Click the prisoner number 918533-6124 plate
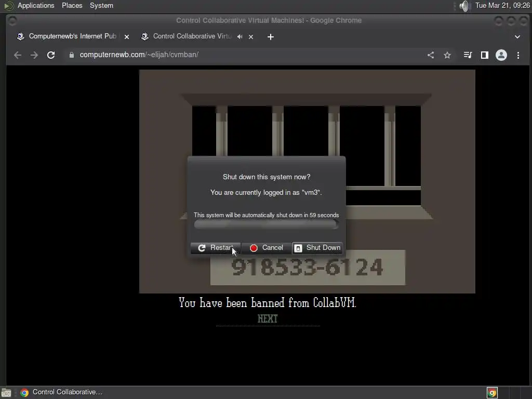532x399 pixels. pos(308,268)
